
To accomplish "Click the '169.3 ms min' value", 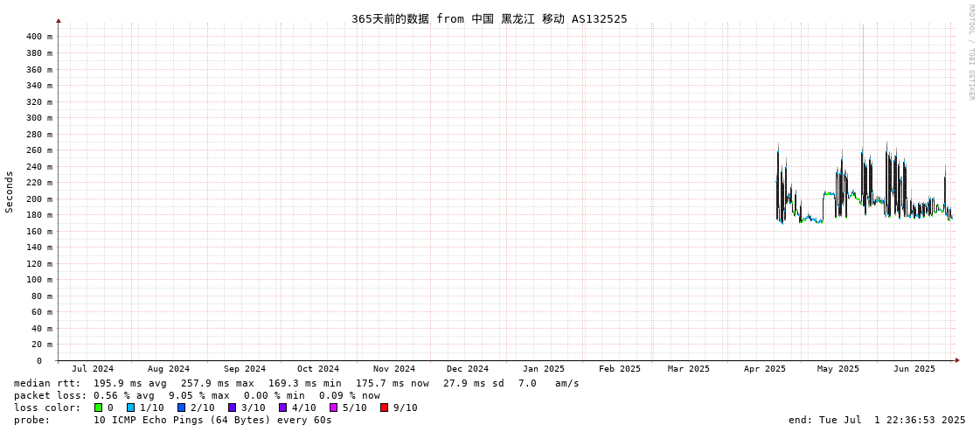I will (305, 383).
